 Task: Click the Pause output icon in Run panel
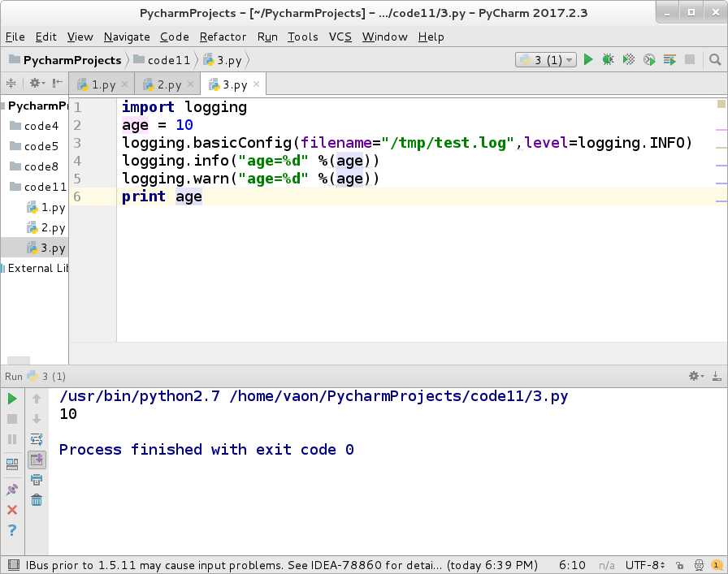(x=12, y=439)
